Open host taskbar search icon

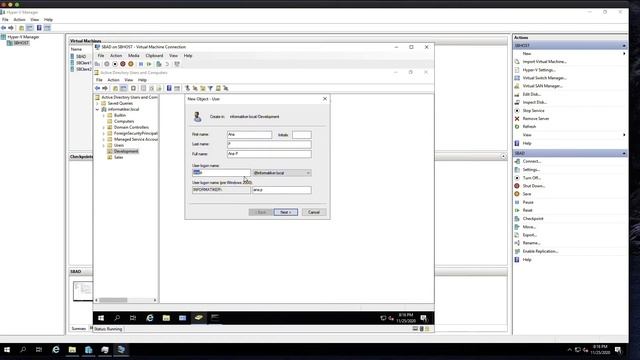tap(23, 349)
